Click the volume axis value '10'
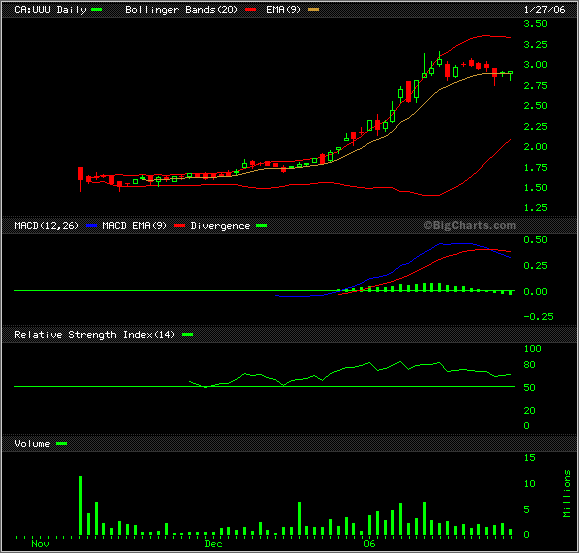 tap(530, 484)
